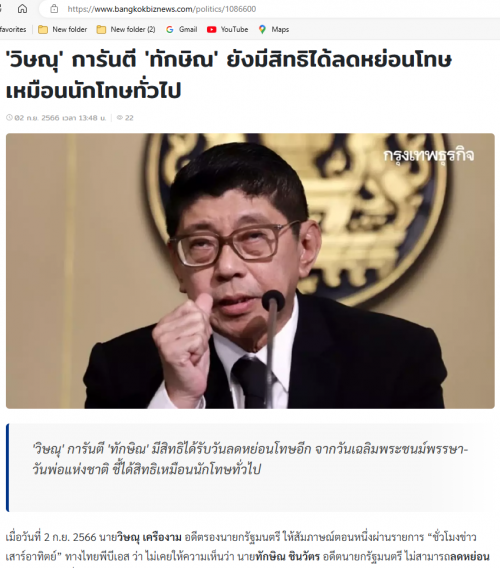Click the กรุงเทพธุรกิจ watermark on photo
The width and height of the screenshot is (500, 568).
click(x=429, y=155)
